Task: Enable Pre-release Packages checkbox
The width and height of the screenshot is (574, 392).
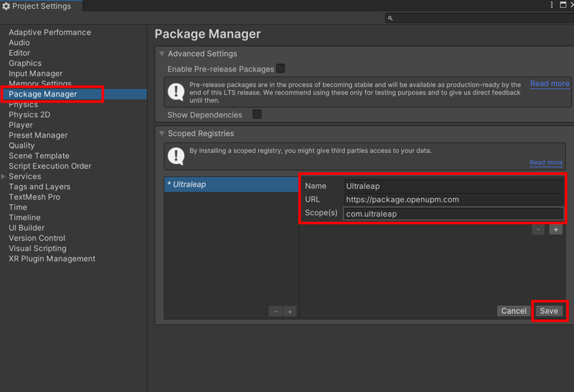Action: [281, 69]
